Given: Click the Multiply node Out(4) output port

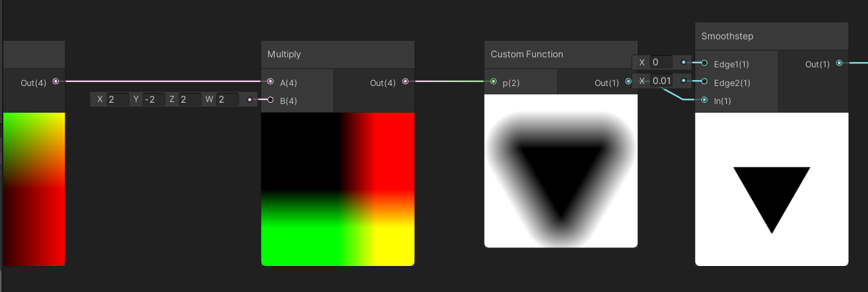Looking at the screenshot, I should pyautogui.click(x=405, y=82).
